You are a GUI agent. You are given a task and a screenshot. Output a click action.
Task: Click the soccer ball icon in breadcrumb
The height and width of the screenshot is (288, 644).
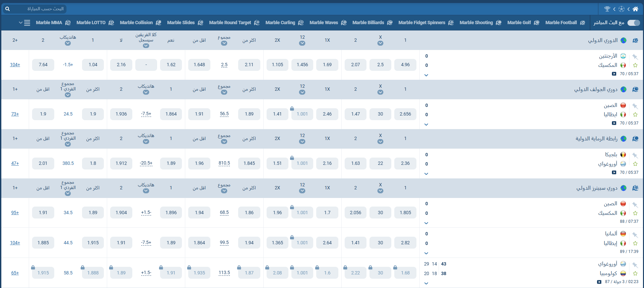coord(622,9)
